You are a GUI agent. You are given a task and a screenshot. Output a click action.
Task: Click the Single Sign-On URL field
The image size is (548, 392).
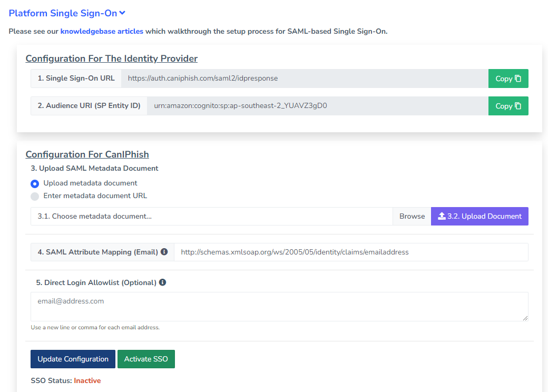[x=305, y=79]
